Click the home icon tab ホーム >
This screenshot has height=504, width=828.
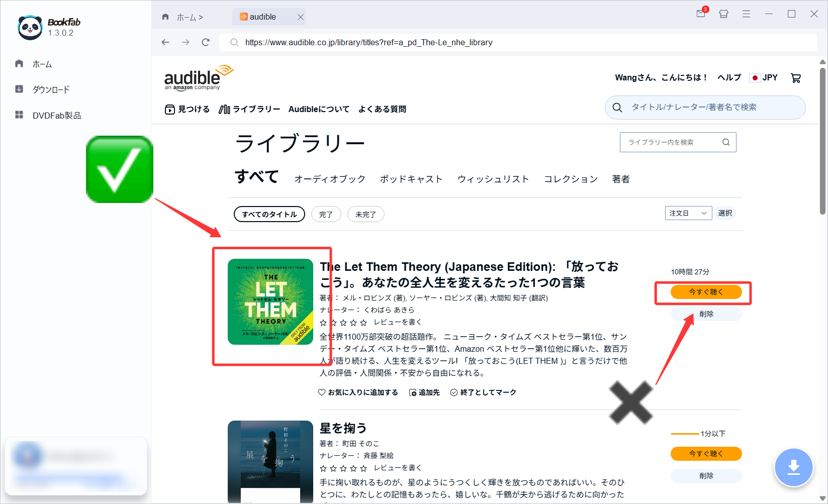pyautogui.click(x=182, y=17)
